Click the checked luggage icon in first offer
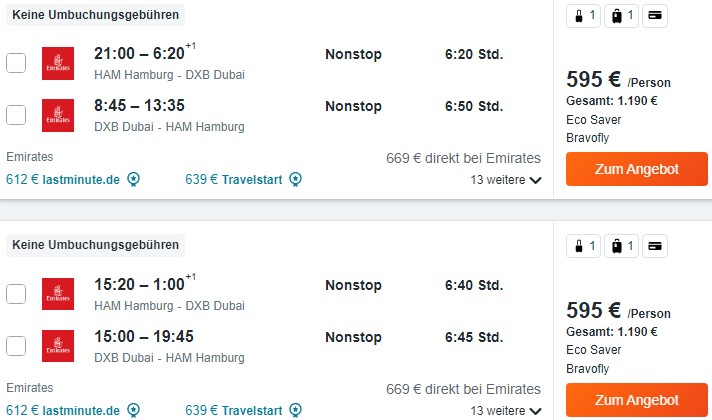This screenshot has height=420, width=712. click(622, 16)
